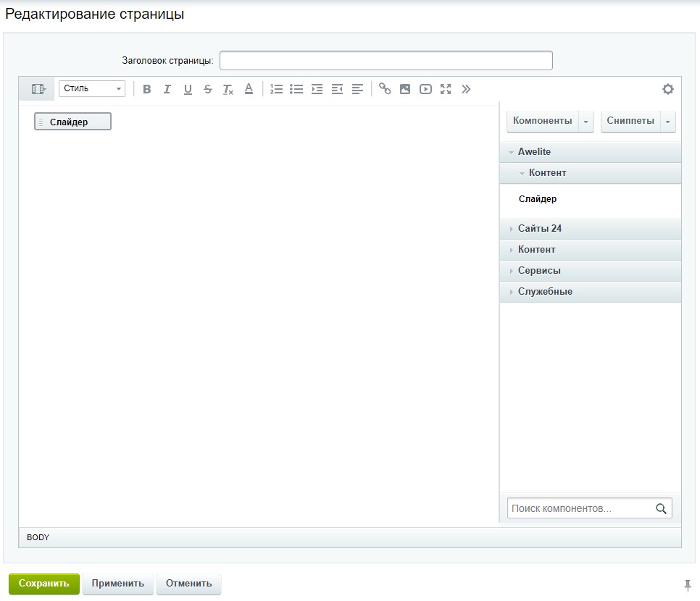Open the Сниппеты tab
This screenshot has width=700, height=601.
point(630,121)
